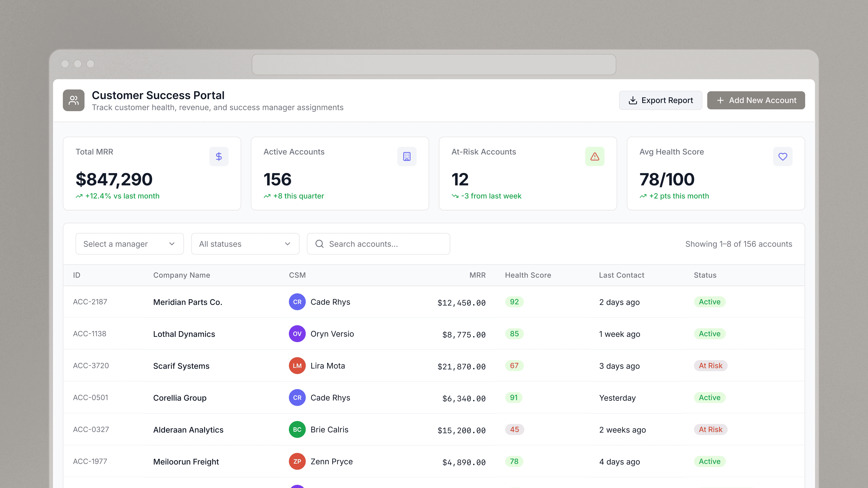Open account ID ACC-0327

point(91,429)
